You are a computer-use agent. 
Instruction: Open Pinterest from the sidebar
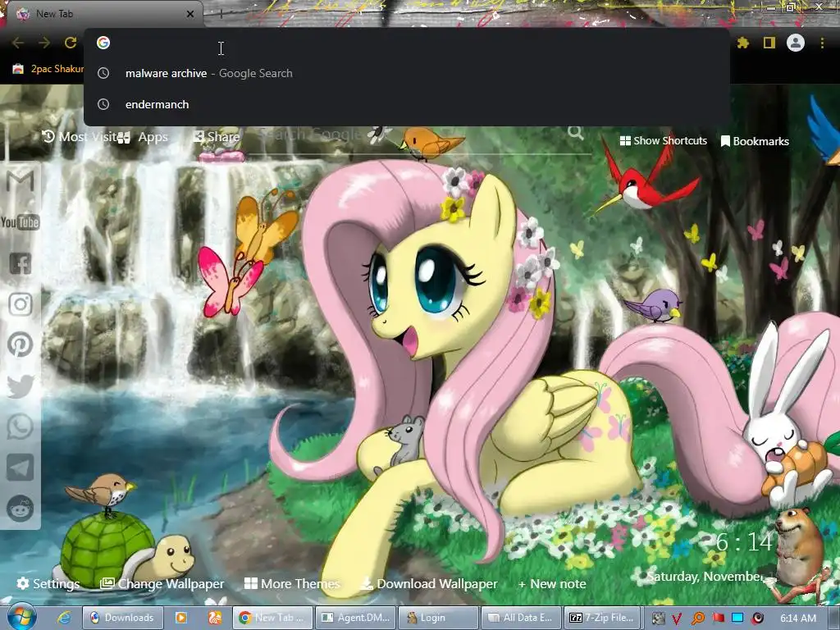tap(21, 345)
